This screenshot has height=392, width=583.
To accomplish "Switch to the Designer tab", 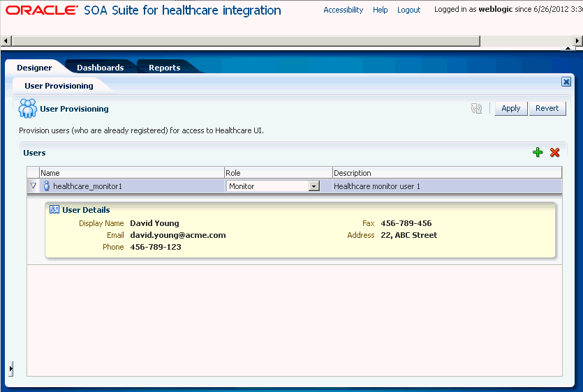I will click(34, 68).
